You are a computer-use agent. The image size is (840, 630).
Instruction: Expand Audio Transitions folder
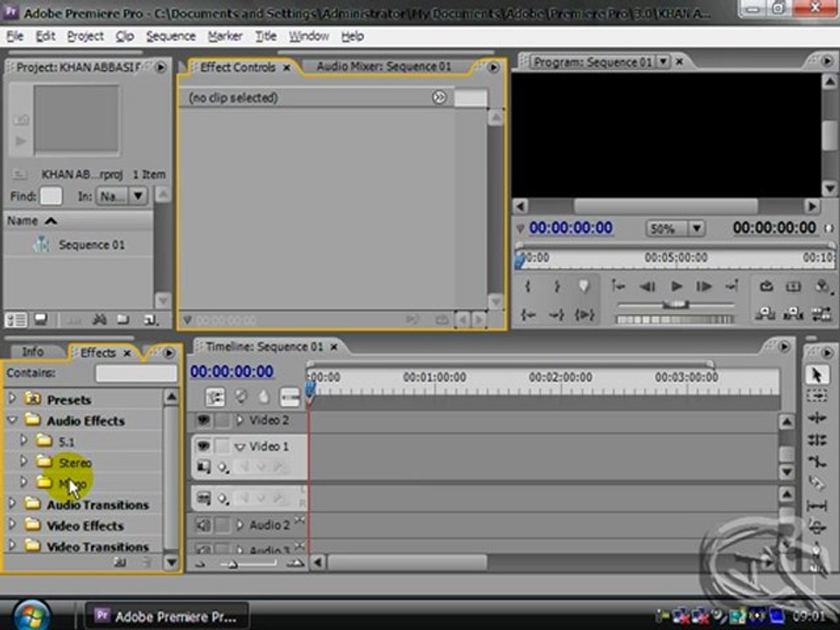12,504
